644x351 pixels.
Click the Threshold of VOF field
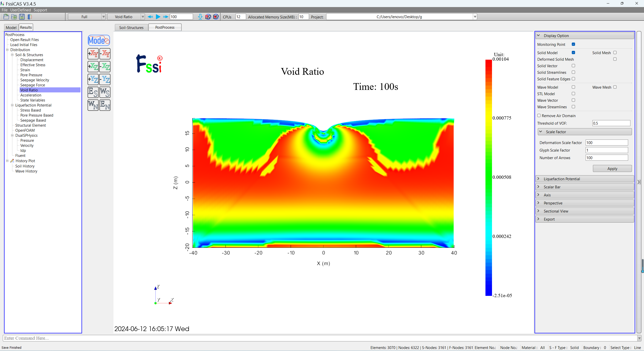611,123
